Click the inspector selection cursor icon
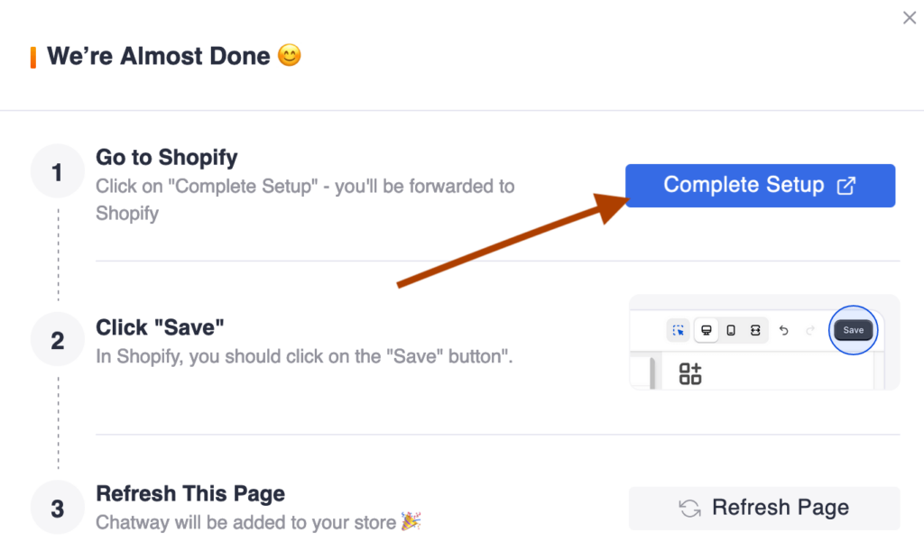The height and width of the screenshot is (560, 924). pyautogui.click(x=679, y=330)
